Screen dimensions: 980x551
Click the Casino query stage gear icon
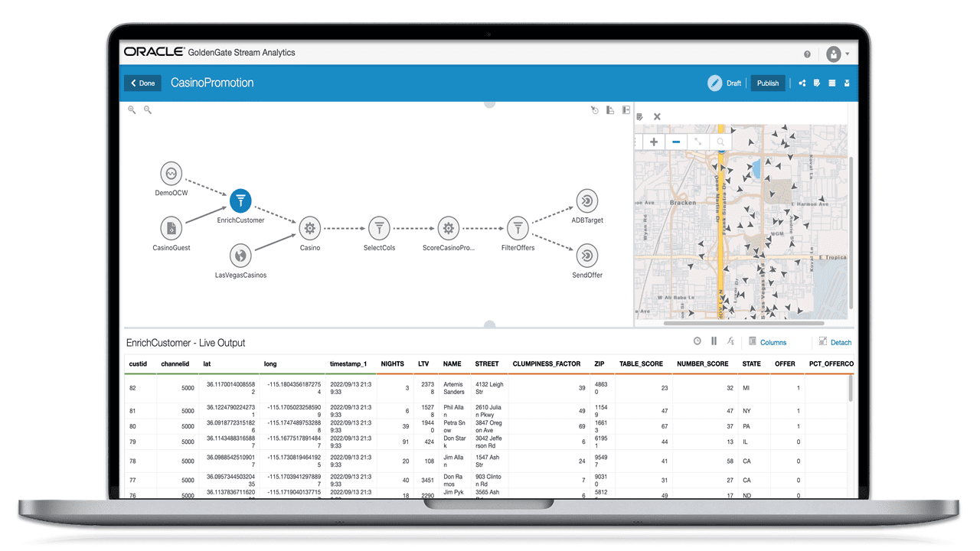(309, 228)
